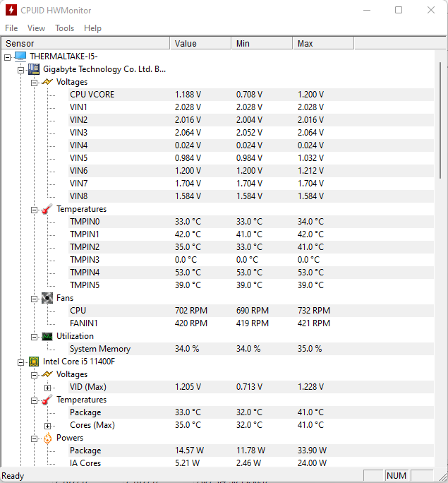Collapse the motherboard Voltages group
This screenshot has height=483, width=448.
[34, 83]
